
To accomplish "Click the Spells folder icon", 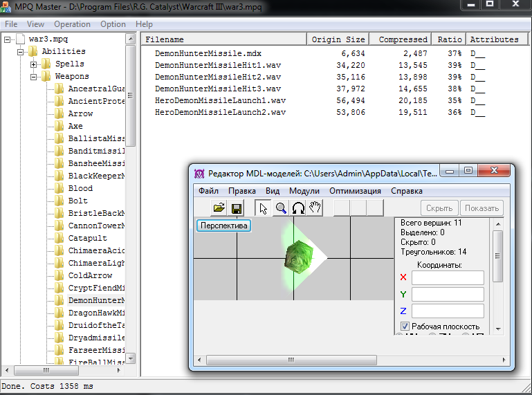I will pos(46,64).
